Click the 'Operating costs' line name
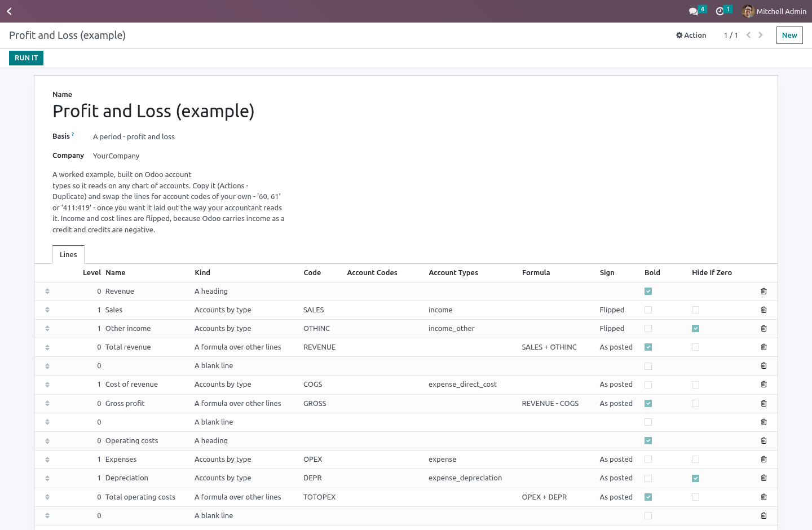Image resolution: width=812 pixels, height=530 pixels. pos(131,441)
